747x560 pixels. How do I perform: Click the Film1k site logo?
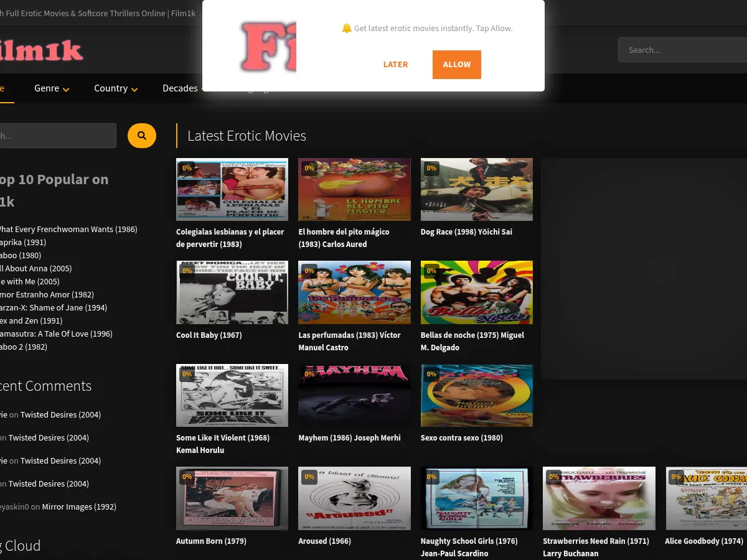tap(41, 50)
